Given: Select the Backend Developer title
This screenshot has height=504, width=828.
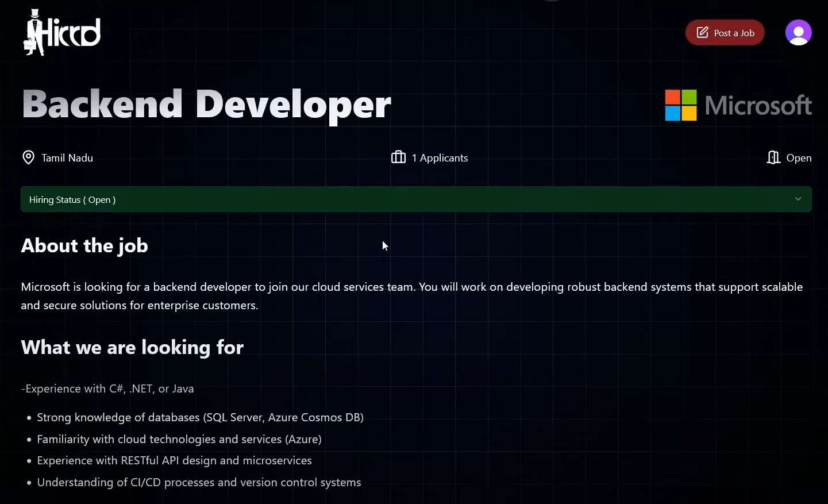Looking at the screenshot, I should coord(207,105).
